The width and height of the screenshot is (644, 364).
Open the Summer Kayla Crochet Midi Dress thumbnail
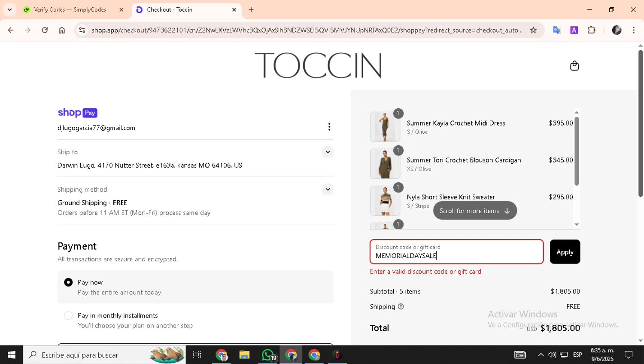(385, 127)
